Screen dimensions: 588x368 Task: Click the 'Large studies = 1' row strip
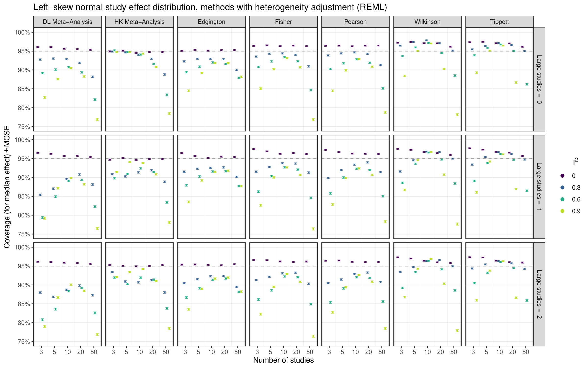[x=539, y=187]
